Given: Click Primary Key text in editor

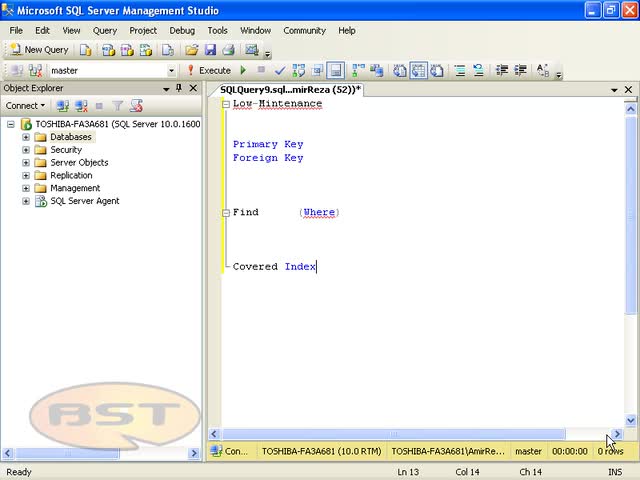Looking at the screenshot, I should click(268, 144).
